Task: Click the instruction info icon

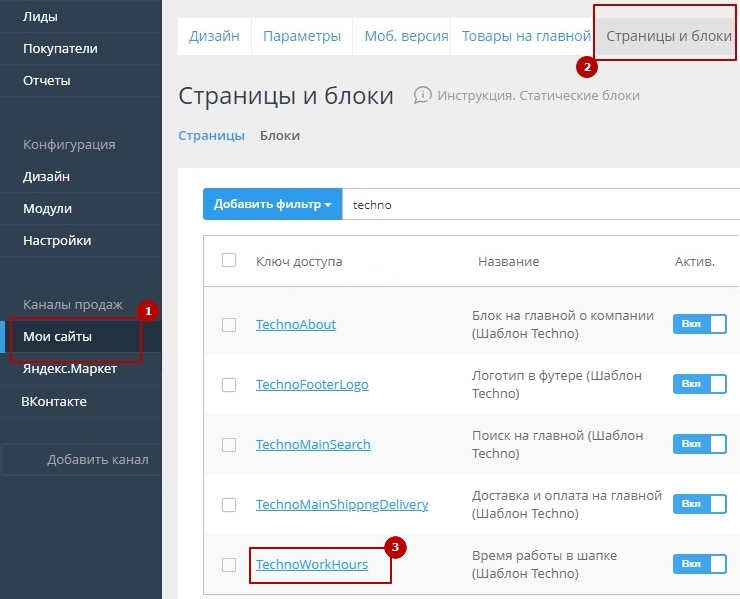Action: coord(422,95)
